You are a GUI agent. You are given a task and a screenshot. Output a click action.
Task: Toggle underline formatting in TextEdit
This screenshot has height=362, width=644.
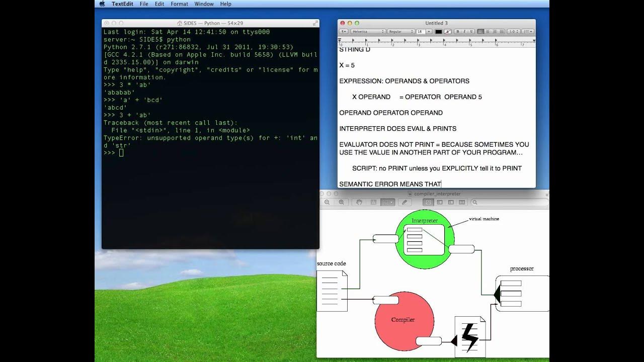[471, 32]
